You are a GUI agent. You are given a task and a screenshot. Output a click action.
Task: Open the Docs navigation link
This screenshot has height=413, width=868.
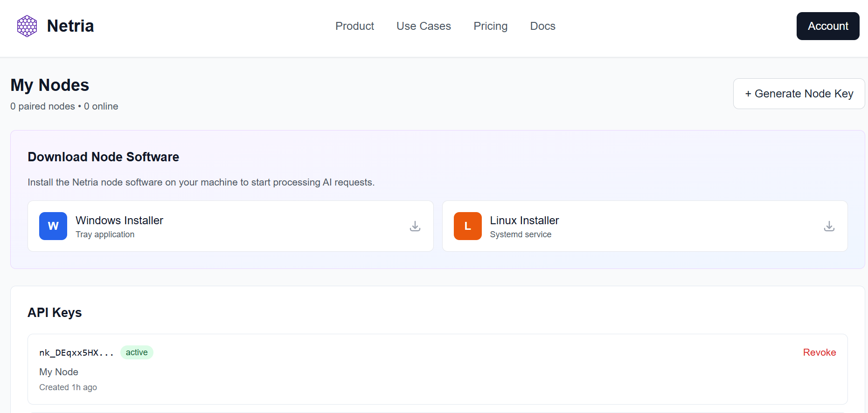542,26
